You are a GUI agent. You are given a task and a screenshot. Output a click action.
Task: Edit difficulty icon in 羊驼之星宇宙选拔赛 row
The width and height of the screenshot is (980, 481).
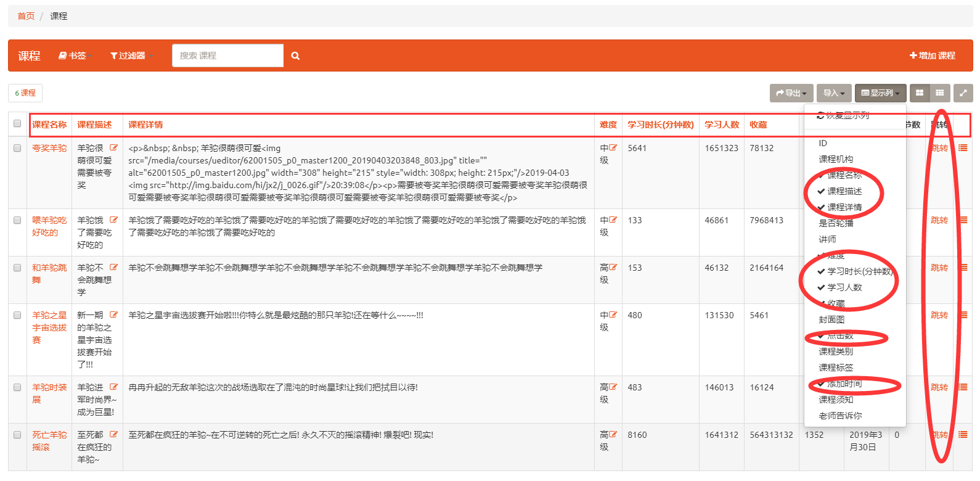(613, 315)
